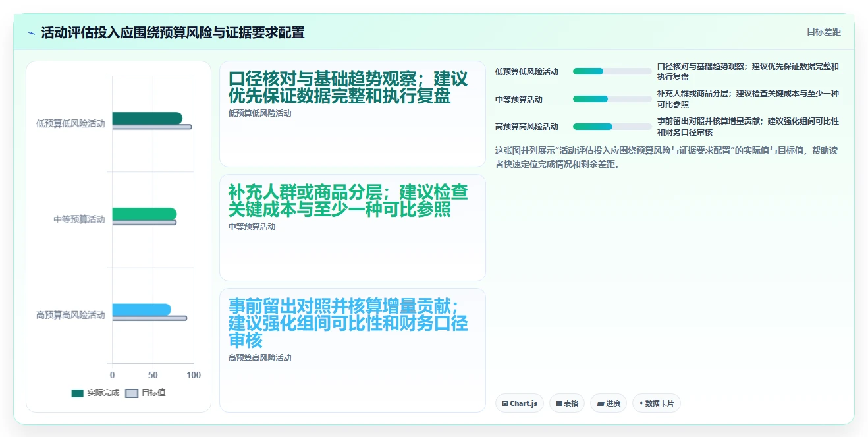868x437 pixels.
Task: Open the card headed 事前留出对照并核算增量贡献
Action: (352, 350)
